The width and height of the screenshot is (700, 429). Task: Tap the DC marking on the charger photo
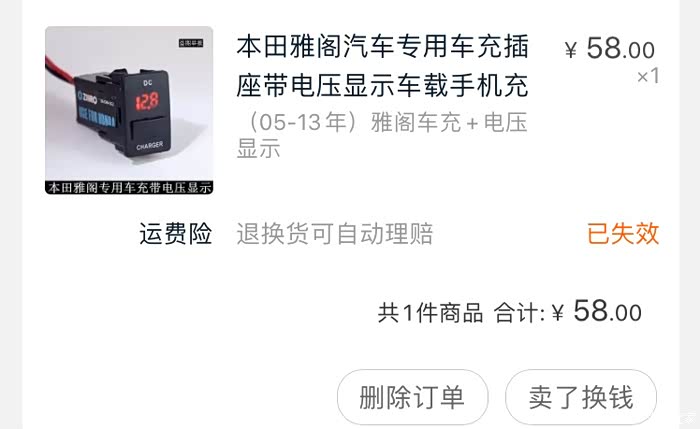coord(148,83)
